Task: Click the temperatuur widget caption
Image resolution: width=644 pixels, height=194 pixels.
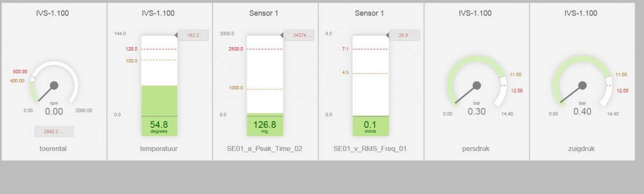Action: 159,149
